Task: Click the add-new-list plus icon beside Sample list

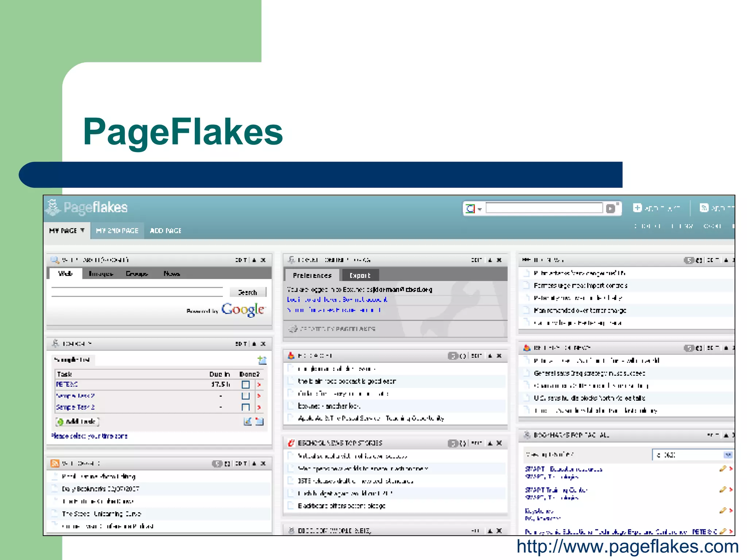Action: [262, 360]
